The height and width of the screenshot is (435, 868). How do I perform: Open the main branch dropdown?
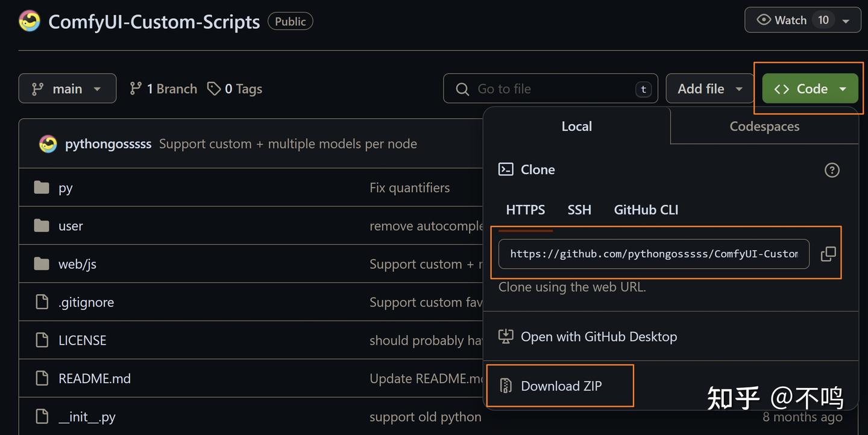(67, 89)
